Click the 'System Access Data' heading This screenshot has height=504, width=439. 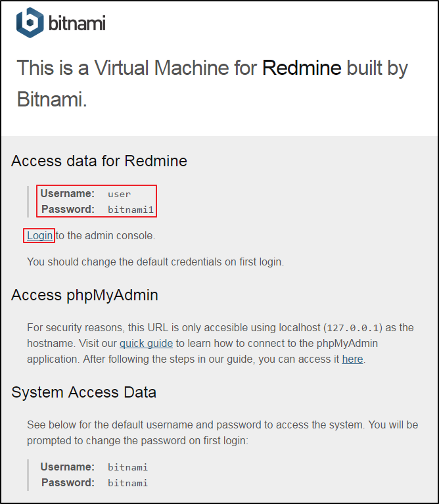[83, 392]
